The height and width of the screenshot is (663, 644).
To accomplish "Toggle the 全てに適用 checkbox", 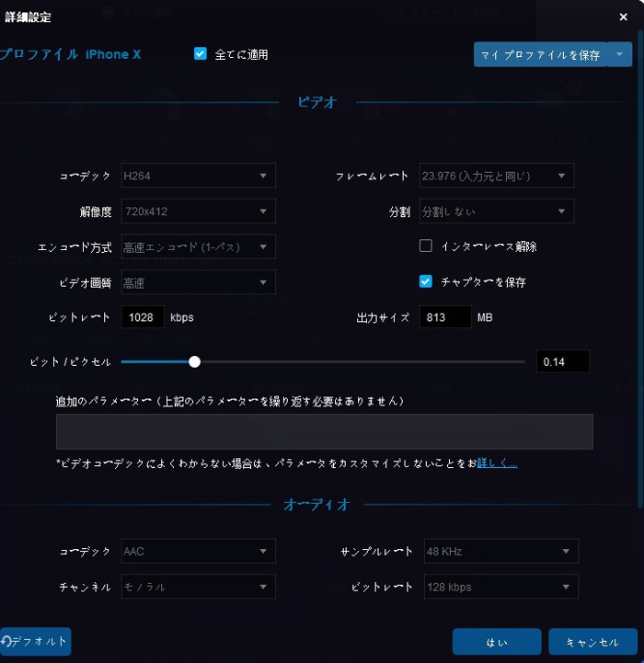I will pos(201,54).
